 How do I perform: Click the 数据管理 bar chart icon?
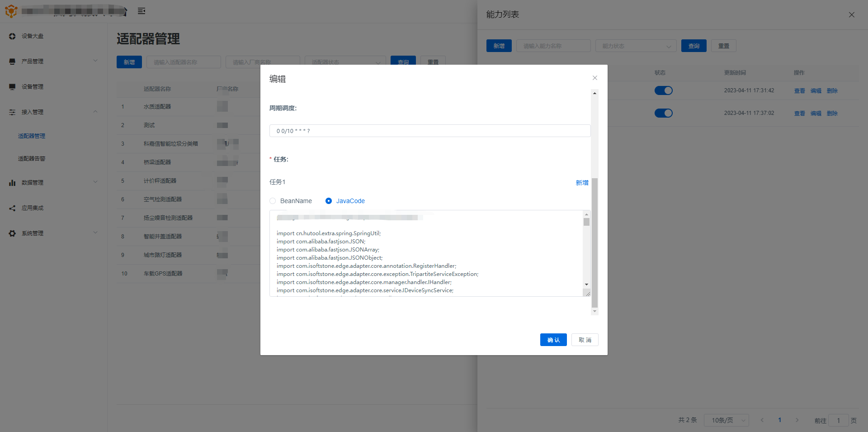point(12,183)
